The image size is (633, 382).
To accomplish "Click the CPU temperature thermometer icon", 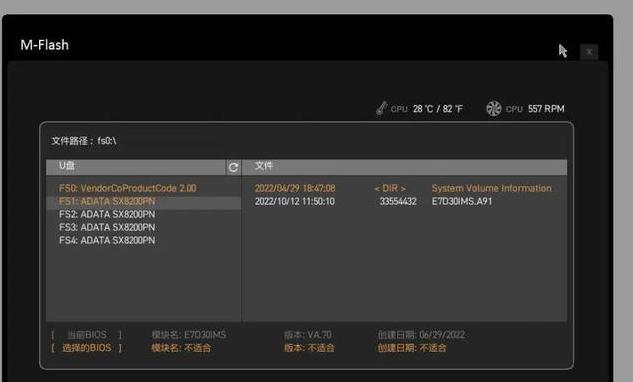I will [381, 108].
